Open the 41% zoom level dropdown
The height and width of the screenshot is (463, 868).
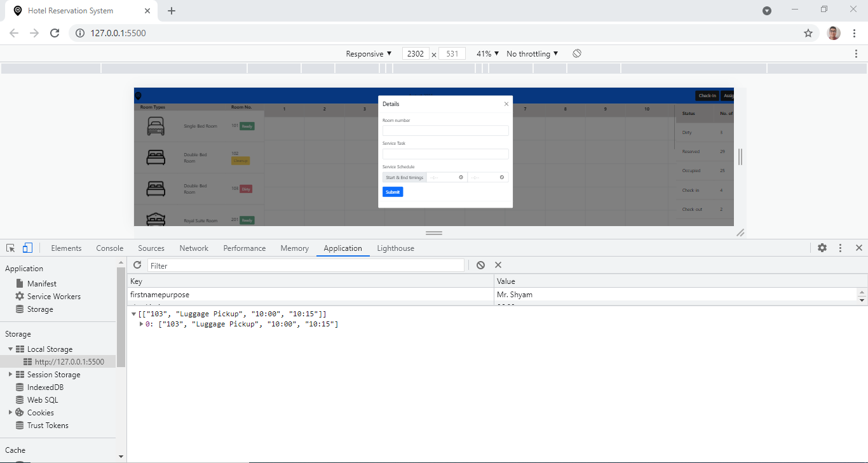coord(487,53)
